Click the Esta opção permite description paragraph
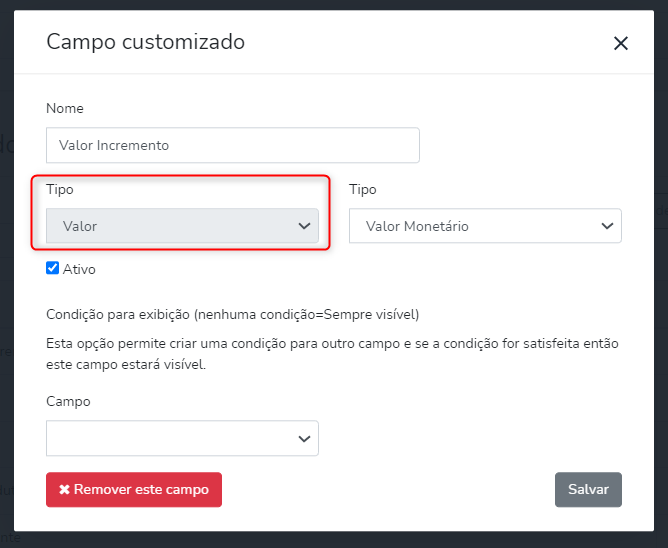The height and width of the screenshot is (548, 668). click(332, 354)
